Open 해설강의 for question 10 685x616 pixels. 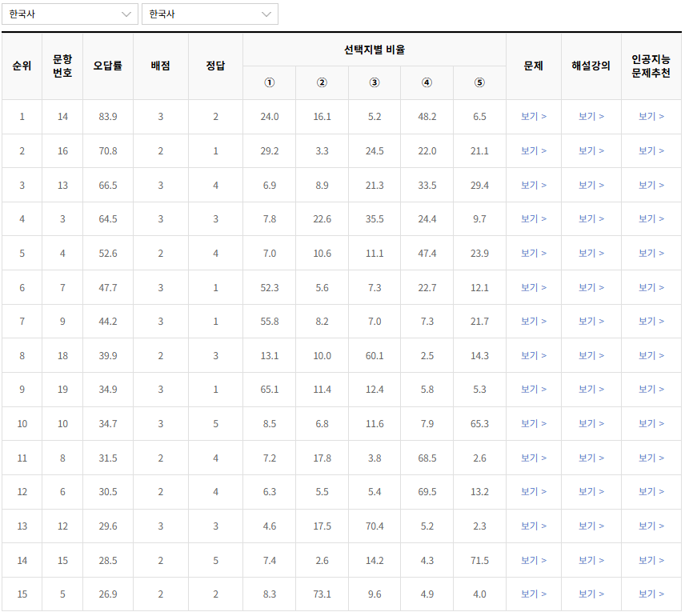click(x=591, y=423)
